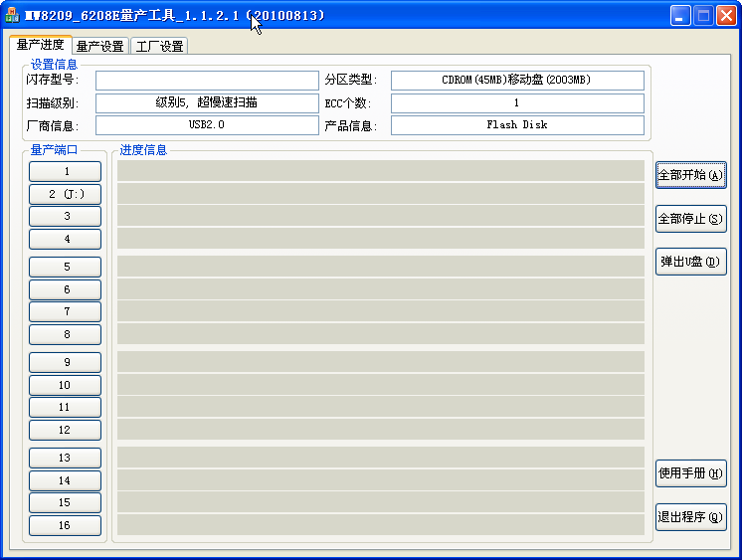Click the 分区类型 CDROM field
The width and height of the screenshot is (742, 560).
point(516,81)
